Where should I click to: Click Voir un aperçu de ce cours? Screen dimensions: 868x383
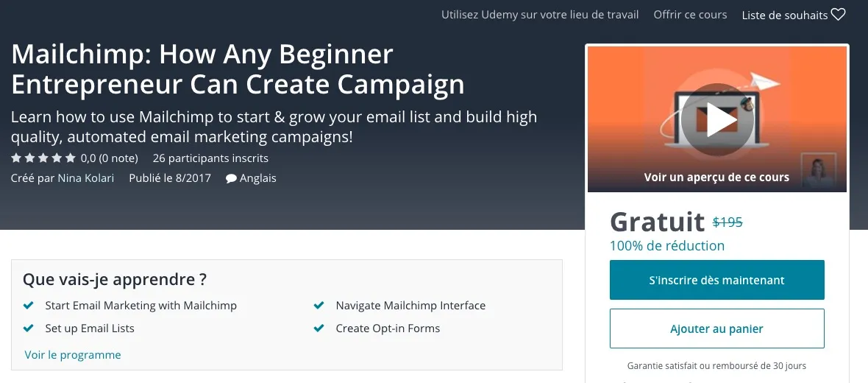coord(717,178)
